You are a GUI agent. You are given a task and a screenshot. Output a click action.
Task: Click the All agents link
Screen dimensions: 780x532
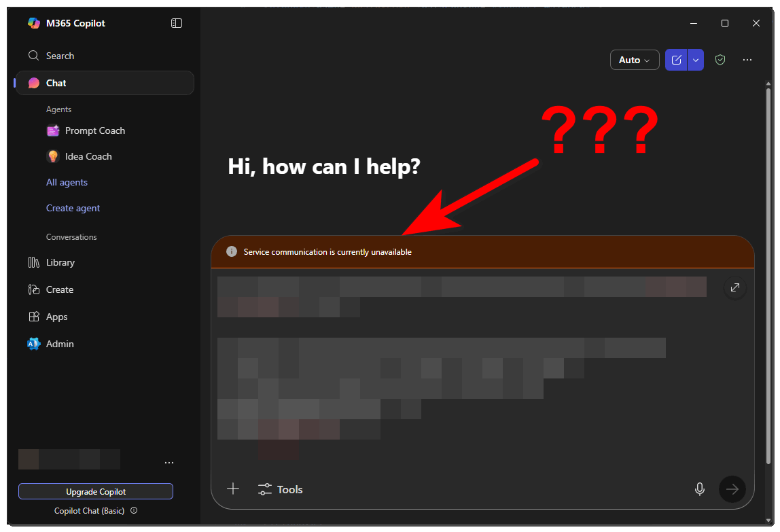67,182
